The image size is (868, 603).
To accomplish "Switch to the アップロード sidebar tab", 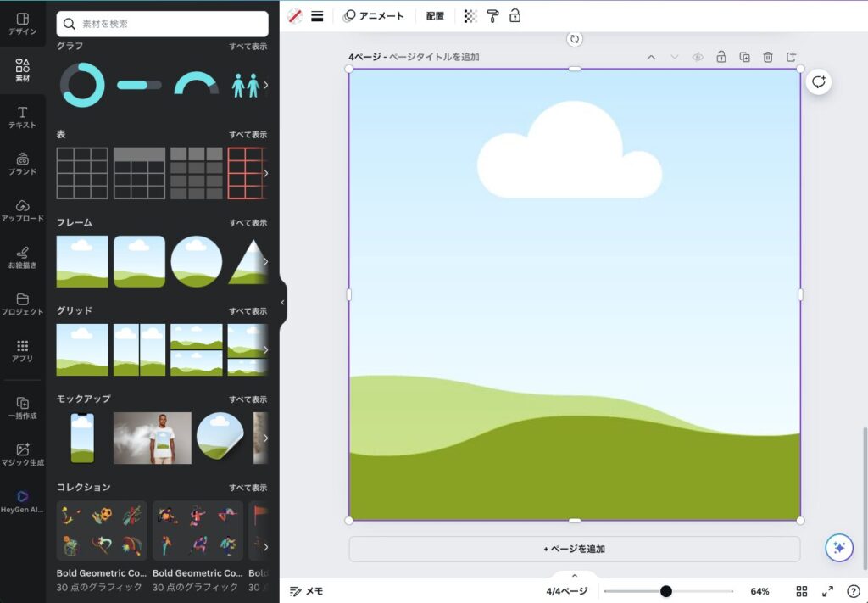I will click(23, 210).
